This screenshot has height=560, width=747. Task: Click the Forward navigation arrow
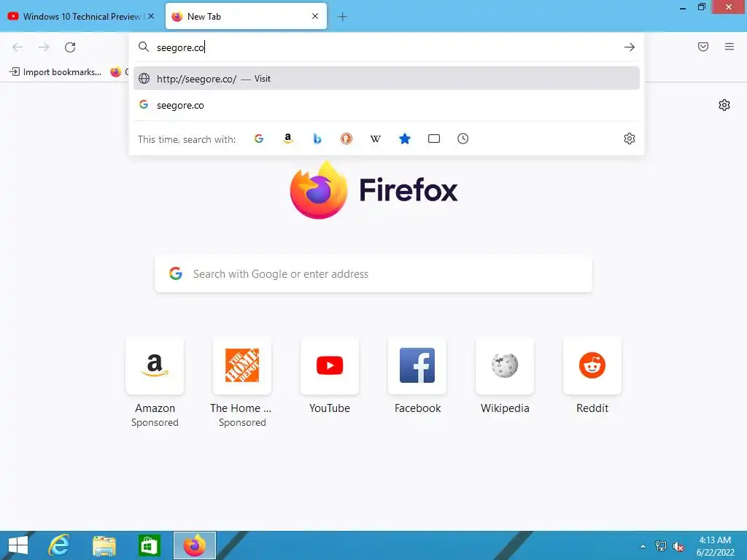(44, 47)
